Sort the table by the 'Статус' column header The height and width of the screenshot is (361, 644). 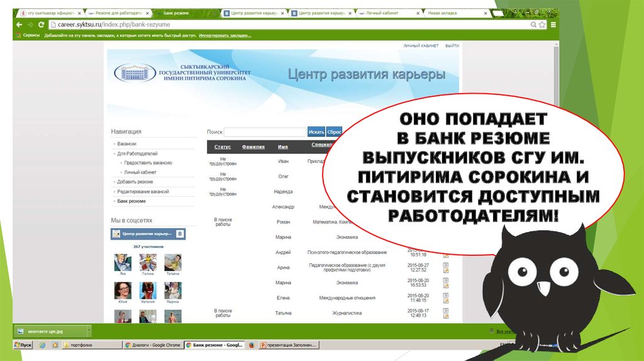223,147
